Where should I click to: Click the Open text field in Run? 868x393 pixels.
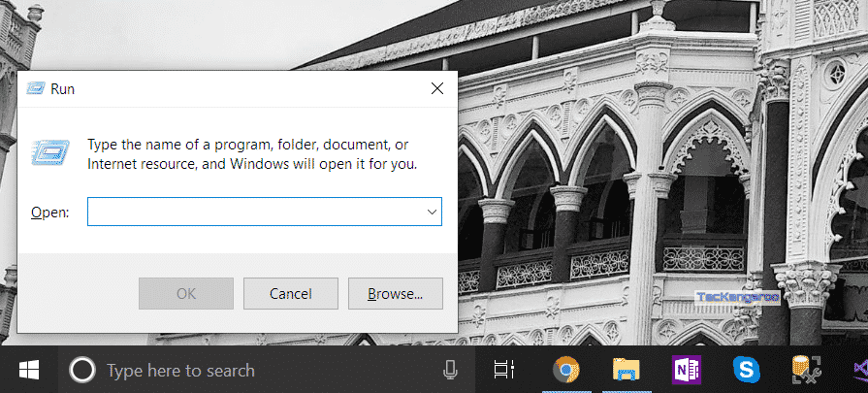(254, 212)
